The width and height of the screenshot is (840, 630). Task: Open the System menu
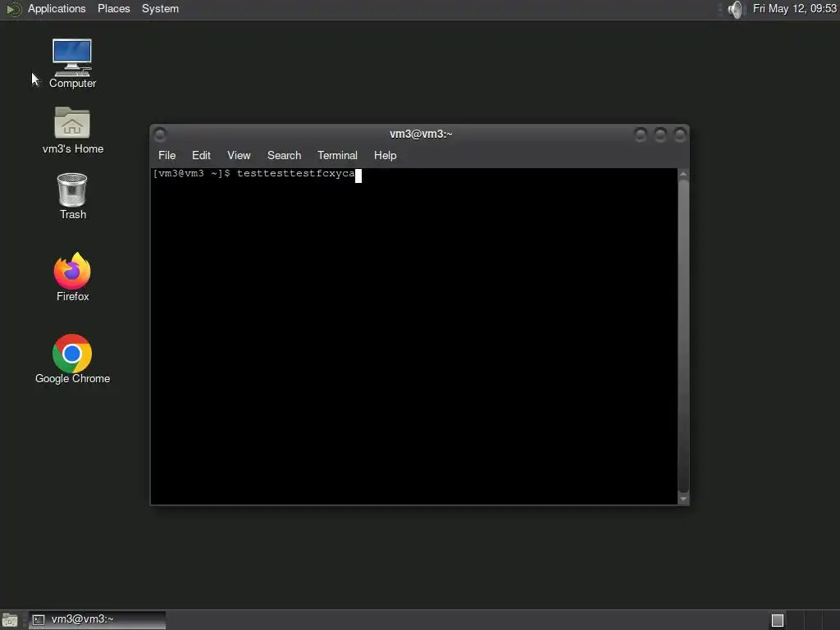[160, 8]
